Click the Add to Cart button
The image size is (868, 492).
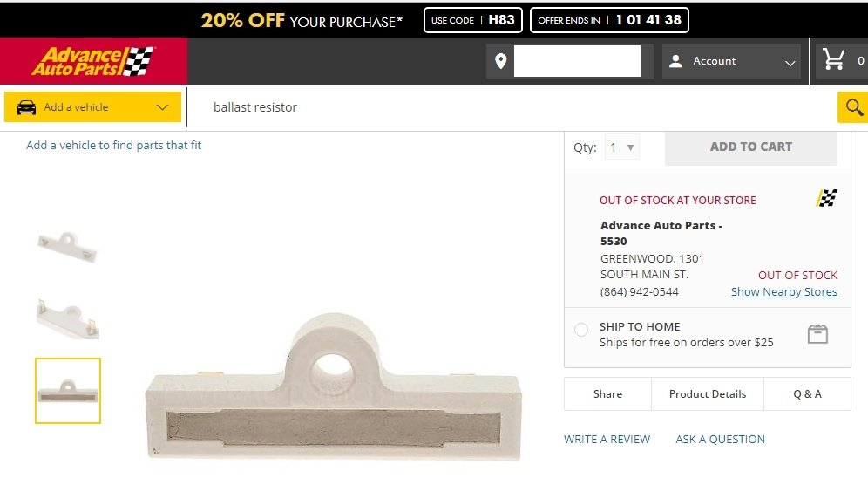(x=750, y=147)
